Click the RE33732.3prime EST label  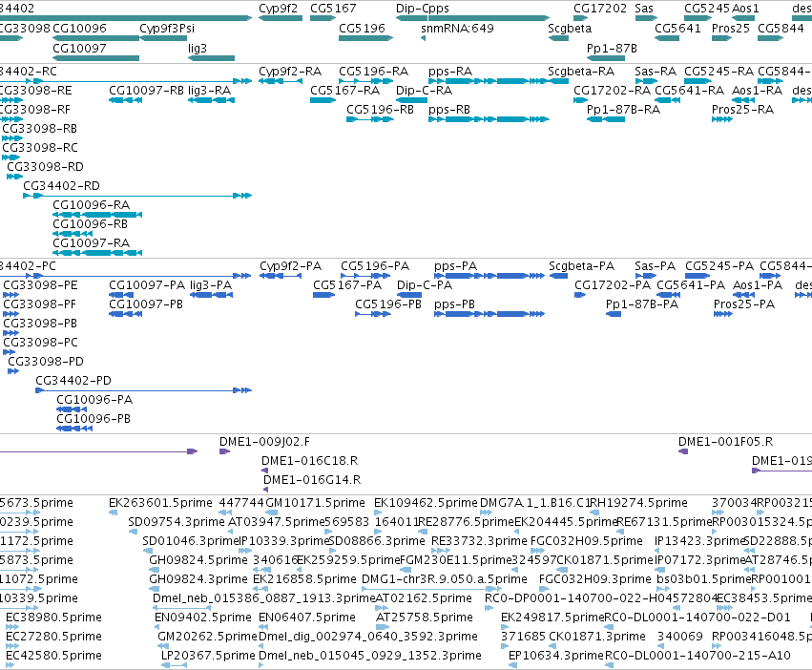(479, 541)
